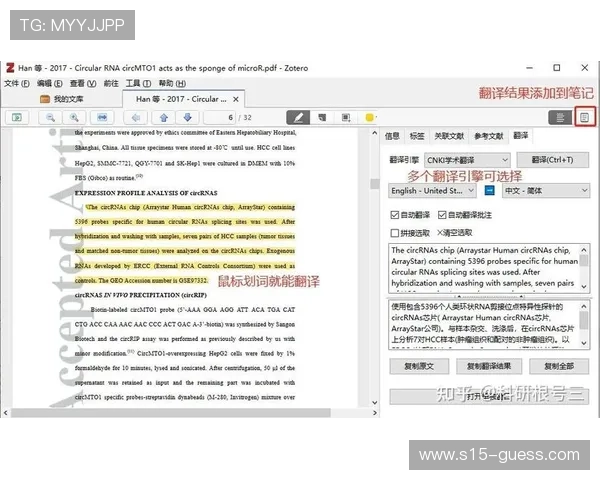Viewport: 600px width, 480px height.
Task: Open the 编辑(E) menu
Action: tap(50, 83)
